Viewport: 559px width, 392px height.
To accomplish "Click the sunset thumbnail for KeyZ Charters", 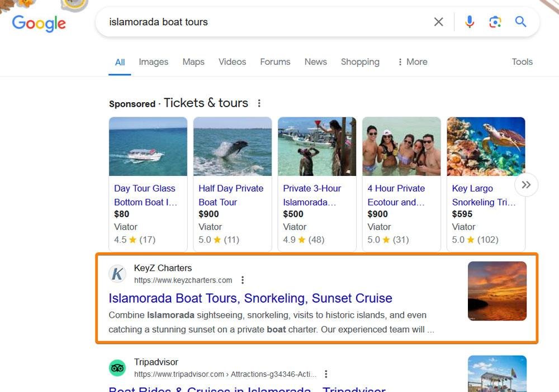I will pos(497,291).
